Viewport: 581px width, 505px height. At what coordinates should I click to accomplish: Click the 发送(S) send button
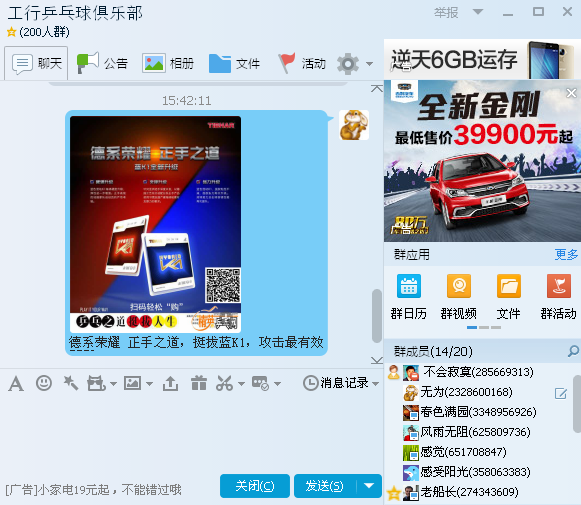coord(325,486)
